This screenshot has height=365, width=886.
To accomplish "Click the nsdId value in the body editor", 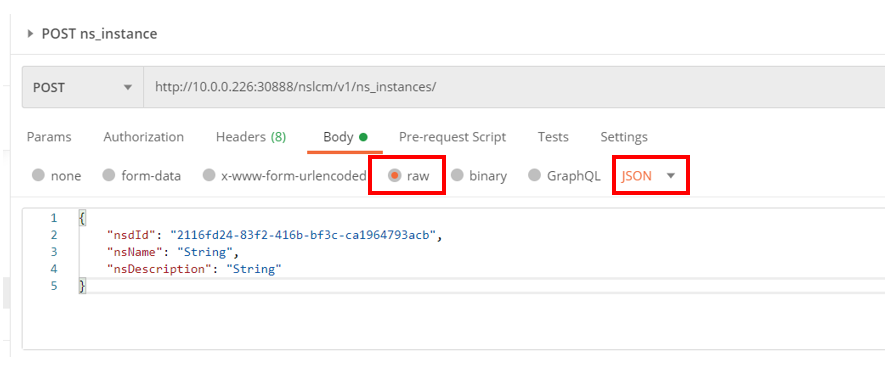I will pos(305,234).
